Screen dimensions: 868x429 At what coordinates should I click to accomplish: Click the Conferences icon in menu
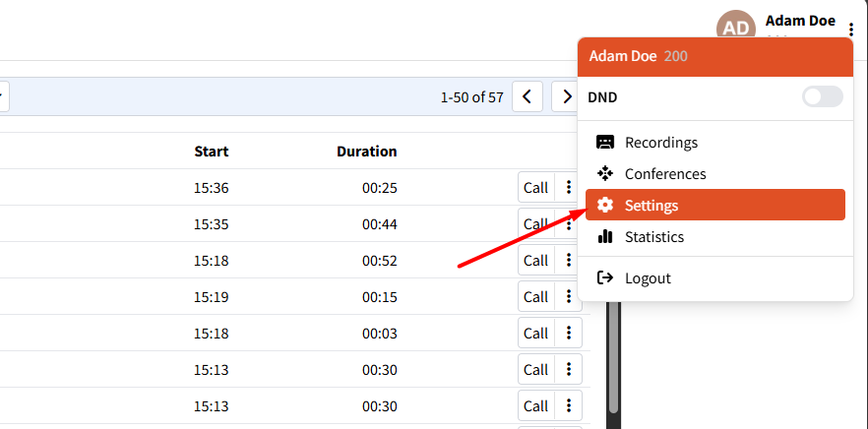pyautogui.click(x=605, y=174)
